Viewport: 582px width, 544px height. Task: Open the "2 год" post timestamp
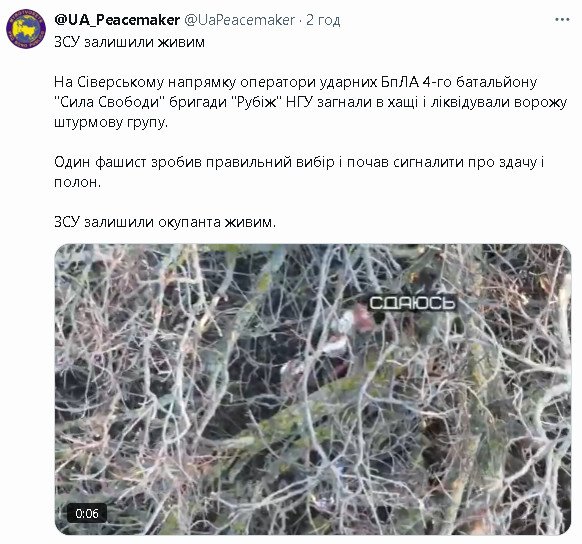(323, 20)
